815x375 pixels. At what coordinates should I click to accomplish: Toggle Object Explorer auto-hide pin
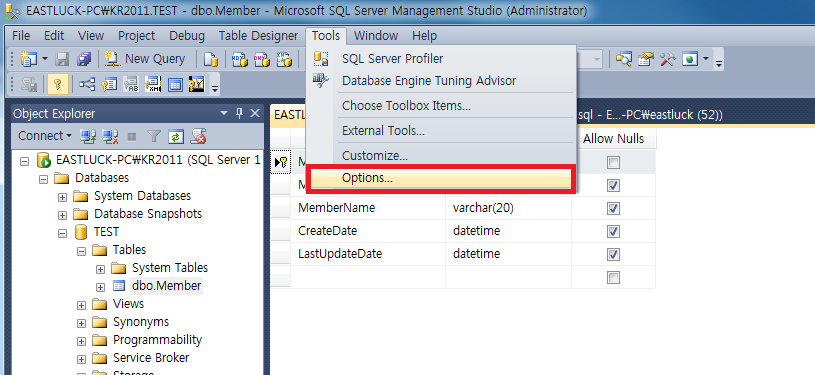click(x=240, y=113)
